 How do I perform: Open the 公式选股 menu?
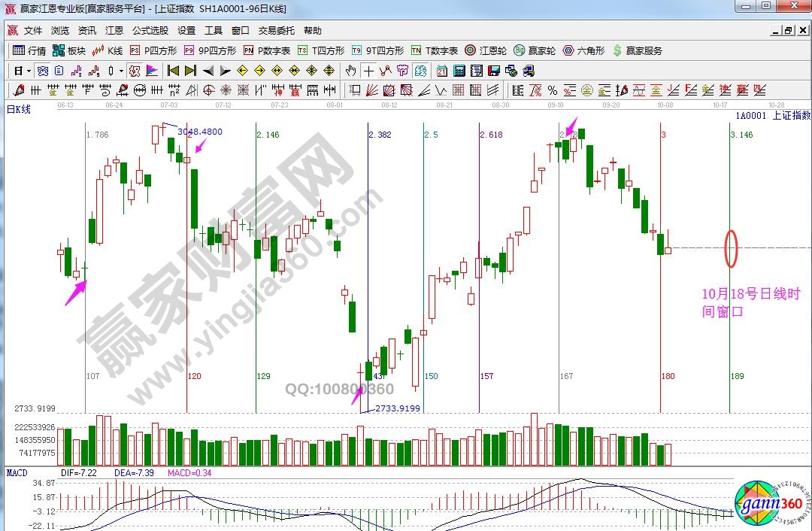(150, 31)
